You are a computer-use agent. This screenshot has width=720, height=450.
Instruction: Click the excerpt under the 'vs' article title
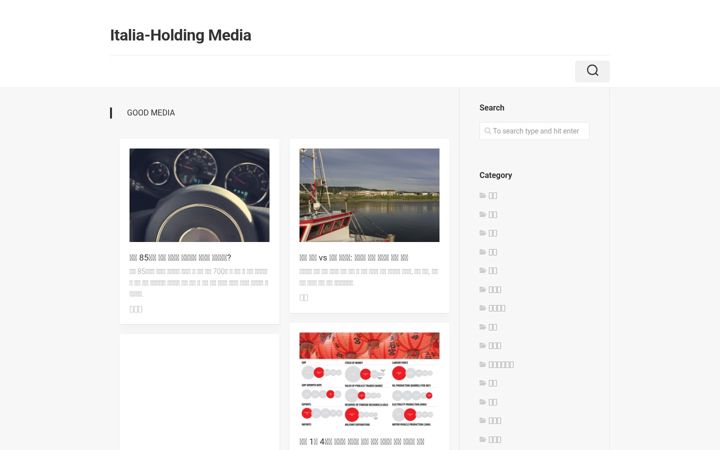click(369, 277)
